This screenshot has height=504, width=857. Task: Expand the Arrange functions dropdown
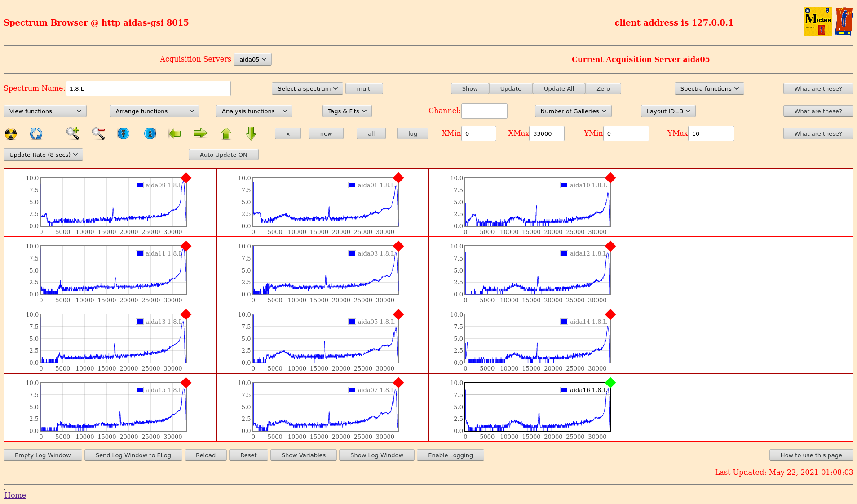coord(155,111)
